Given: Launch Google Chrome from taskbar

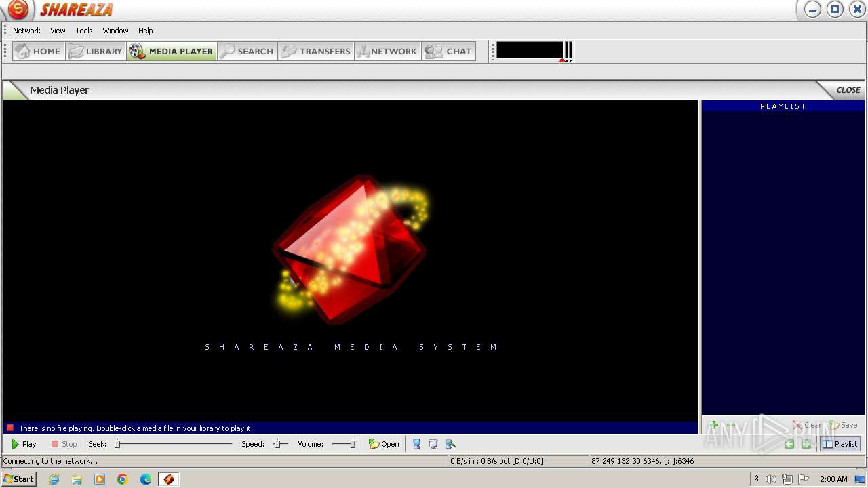Looking at the screenshot, I should point(123,479).
